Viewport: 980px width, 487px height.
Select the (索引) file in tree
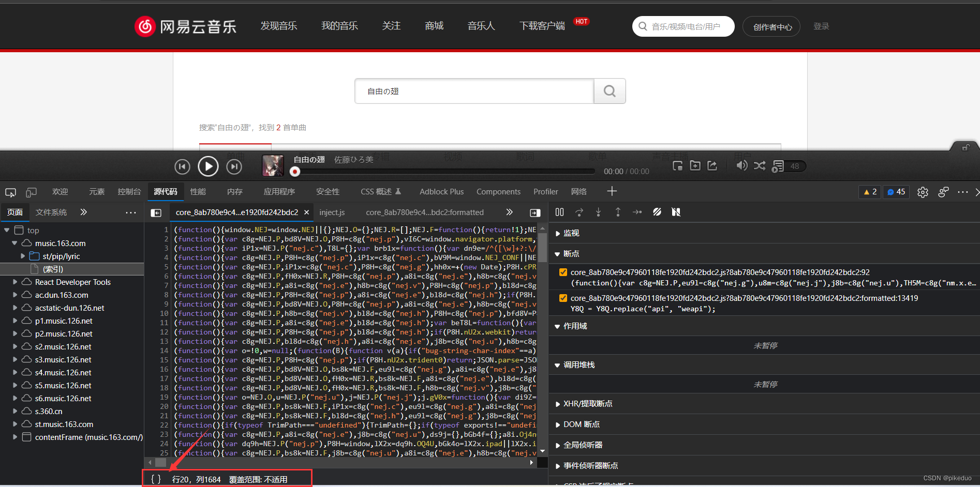click(x=72, y=269)
